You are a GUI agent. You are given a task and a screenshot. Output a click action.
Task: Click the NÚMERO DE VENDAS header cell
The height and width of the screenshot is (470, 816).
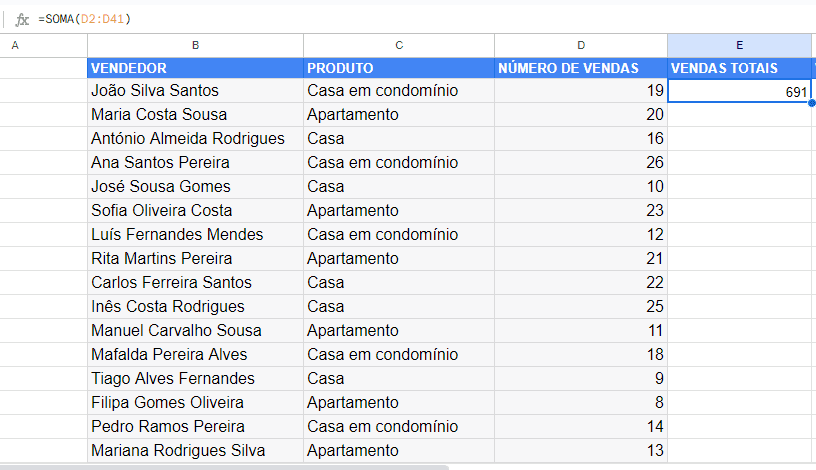coord(581,68)
